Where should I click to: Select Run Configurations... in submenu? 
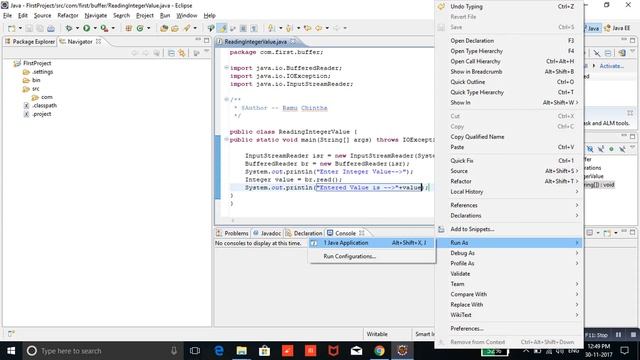pos(372,256)
